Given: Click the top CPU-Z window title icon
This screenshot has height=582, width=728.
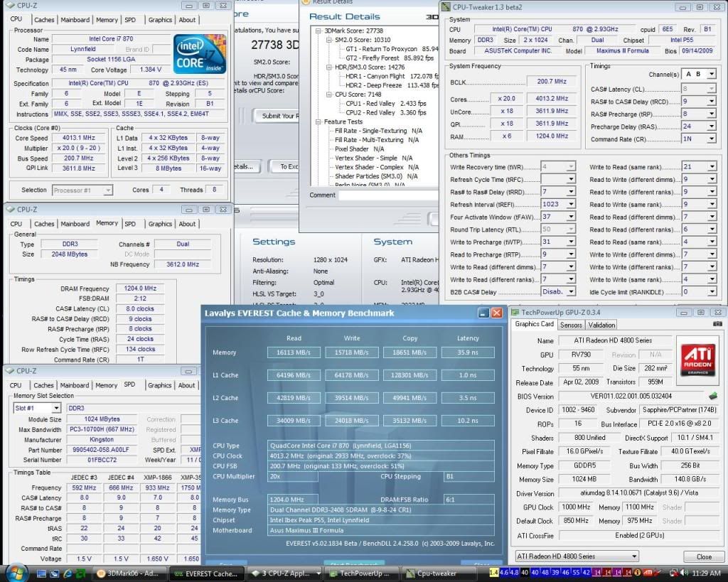Looking at the screenshot, I should (x=10, y=6).
